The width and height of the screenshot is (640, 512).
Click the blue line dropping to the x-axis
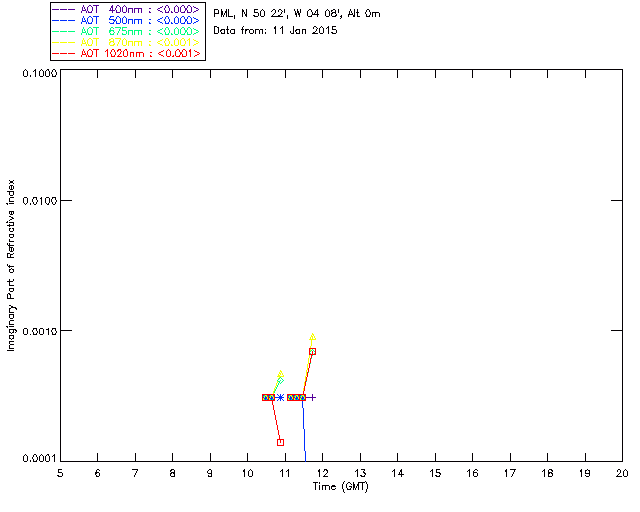click(304, 431)
